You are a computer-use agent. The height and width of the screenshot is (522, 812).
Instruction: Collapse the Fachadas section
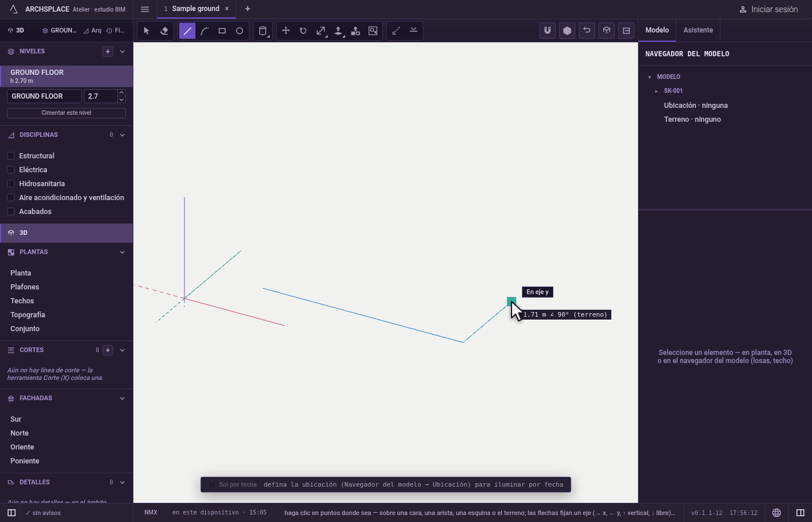[122, 398]
